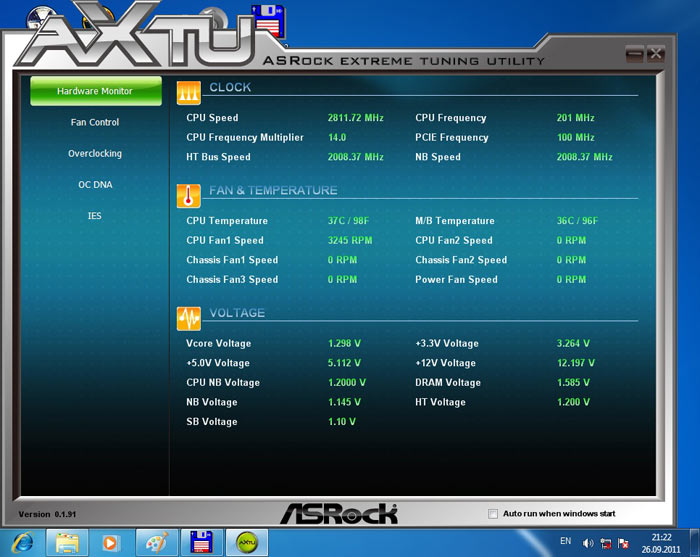
Task: Select the OC DNA menu item
Action: [x=95, y=185]
